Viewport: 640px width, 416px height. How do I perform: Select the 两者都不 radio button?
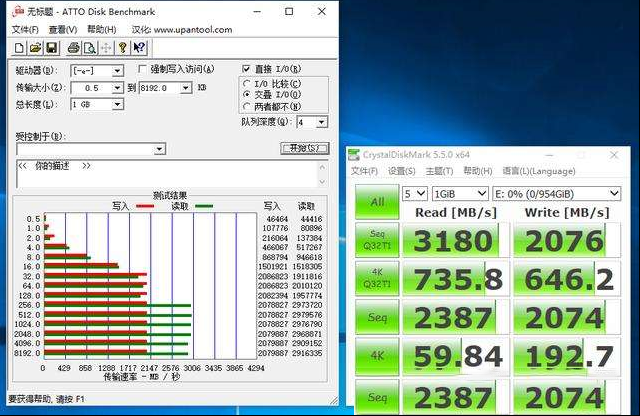pos(246,106)
